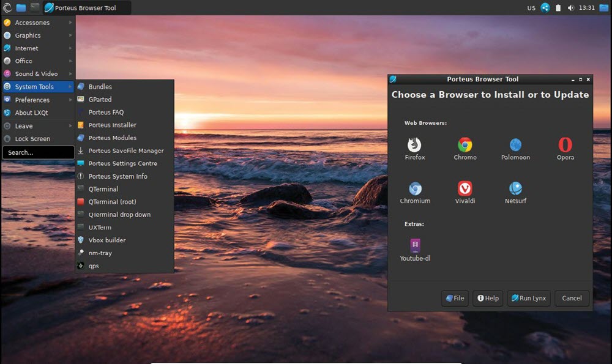Choose the Chromium browser icon
Image resolution: width=612 pixels, height=364 pixels.
[415, 189]
